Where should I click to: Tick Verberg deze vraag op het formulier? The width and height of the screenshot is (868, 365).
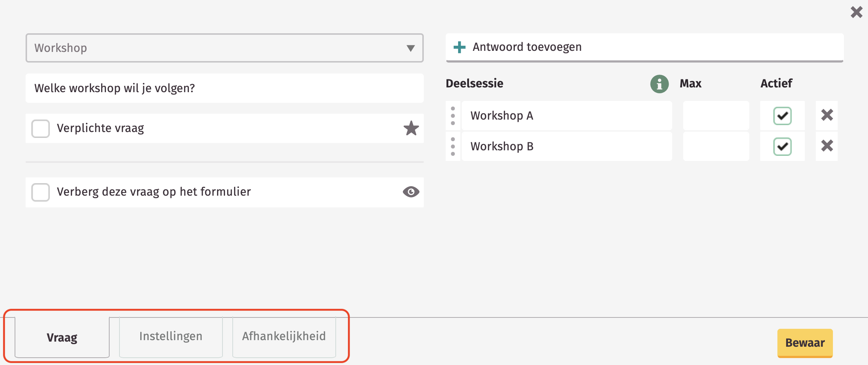pyautogui.click(x=41, y=192)
